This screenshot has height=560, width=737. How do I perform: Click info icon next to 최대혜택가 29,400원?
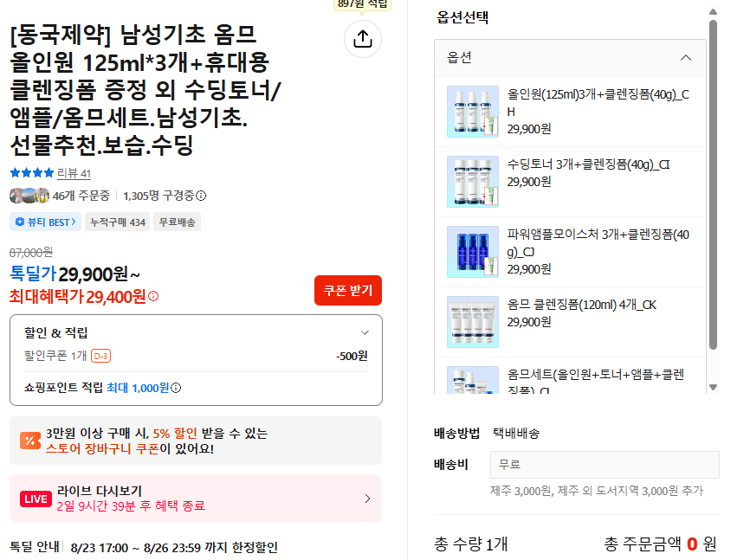(x=153, y=296)
